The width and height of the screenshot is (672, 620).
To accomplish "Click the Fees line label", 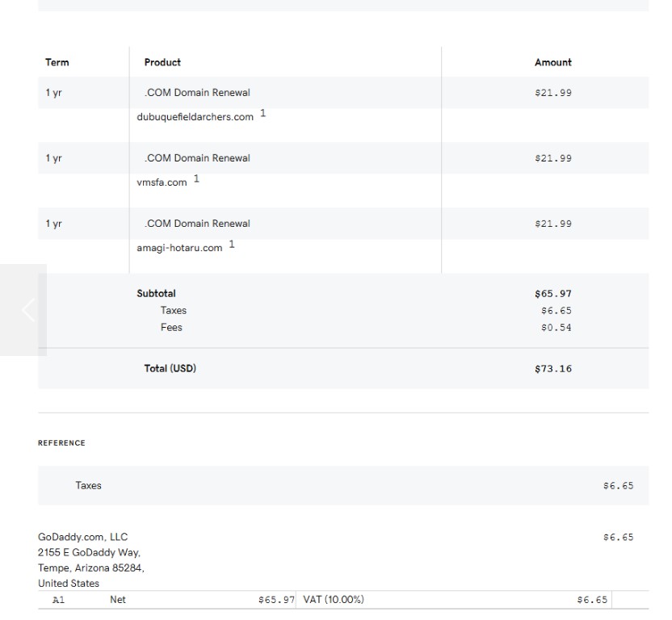I will coord(171,327).
